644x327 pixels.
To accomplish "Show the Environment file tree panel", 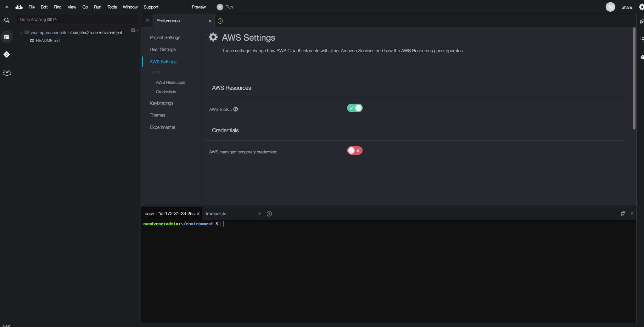I will tap(7, 37).
